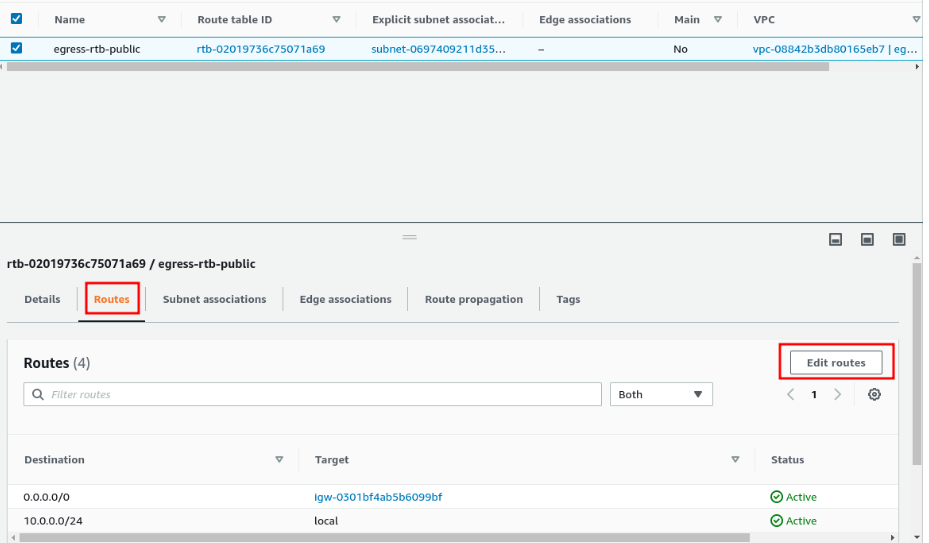Expand details panel to full height
Image resolution: width=929 pixels, height=543 pixels.
pos(899,239)
